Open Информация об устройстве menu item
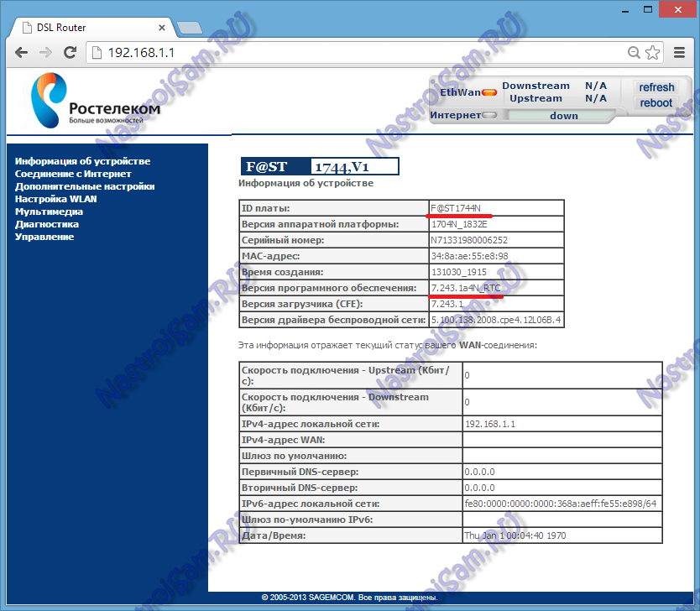 pyautogui.click(x=82, y=161)
